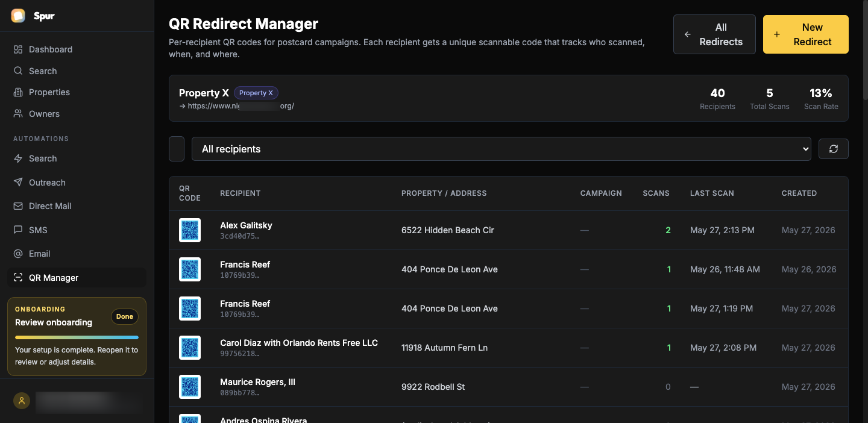This screenshot has height=423, width=868.
Task: Open the Property X destination URL
Action: (x=236, y=106)
